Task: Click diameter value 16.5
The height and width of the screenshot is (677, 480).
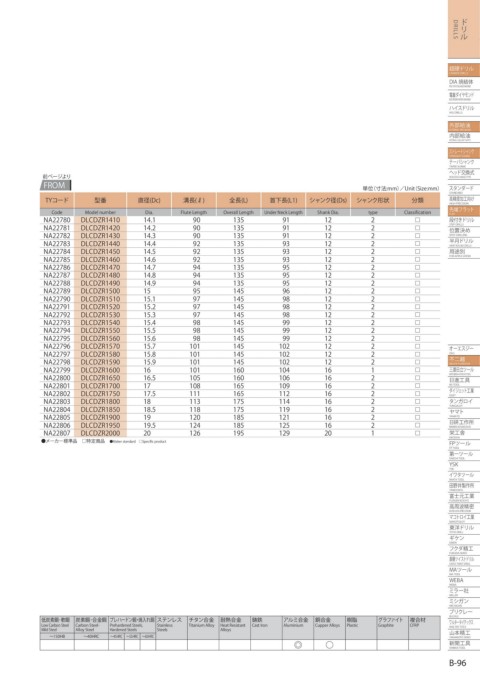Action: pyautogui.click(x=149, y=378)
